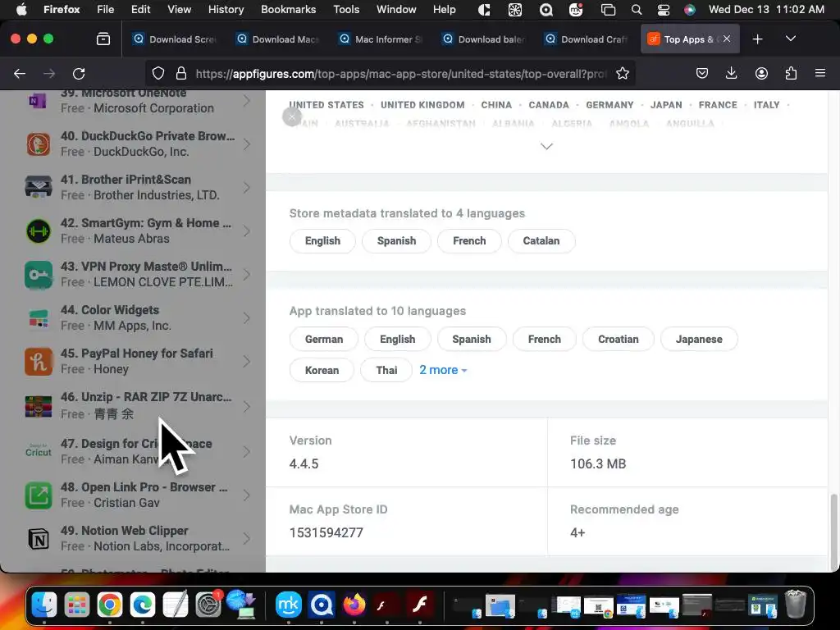Viewport: 840px width, 630px height.
Task: Select version number 4.4.5
Action: 304,464
